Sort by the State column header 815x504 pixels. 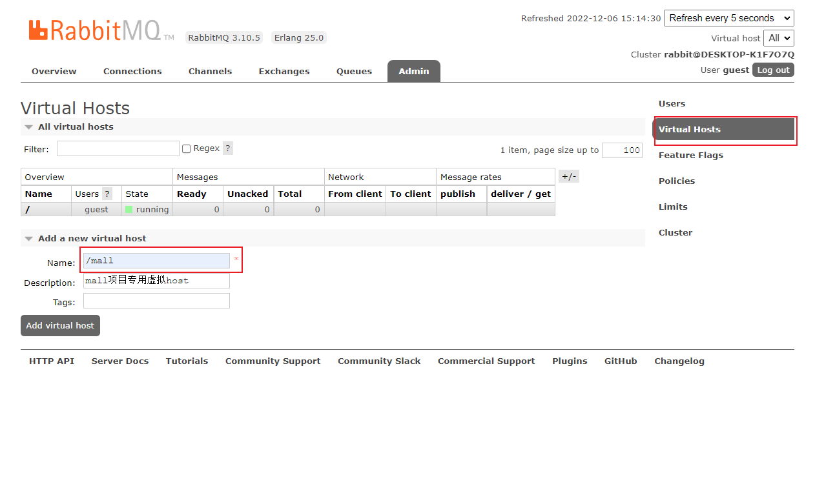click(x=137, y=194)
